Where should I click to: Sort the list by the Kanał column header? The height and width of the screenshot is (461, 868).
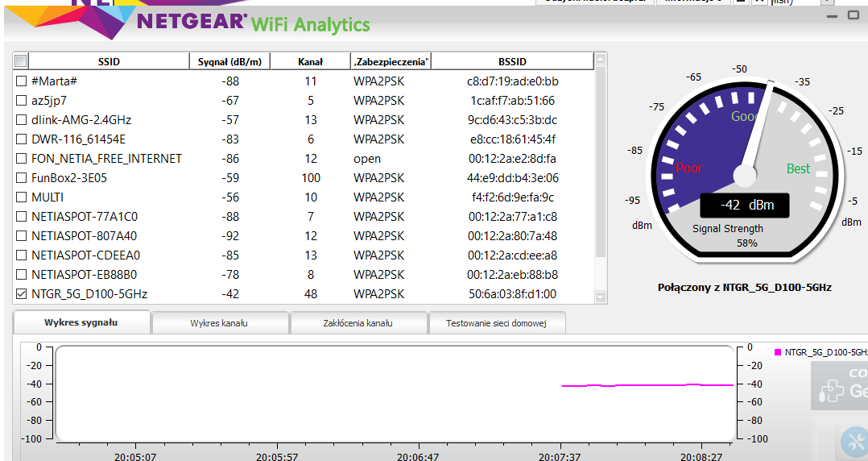pyautogui.click(x=310, y=62)
